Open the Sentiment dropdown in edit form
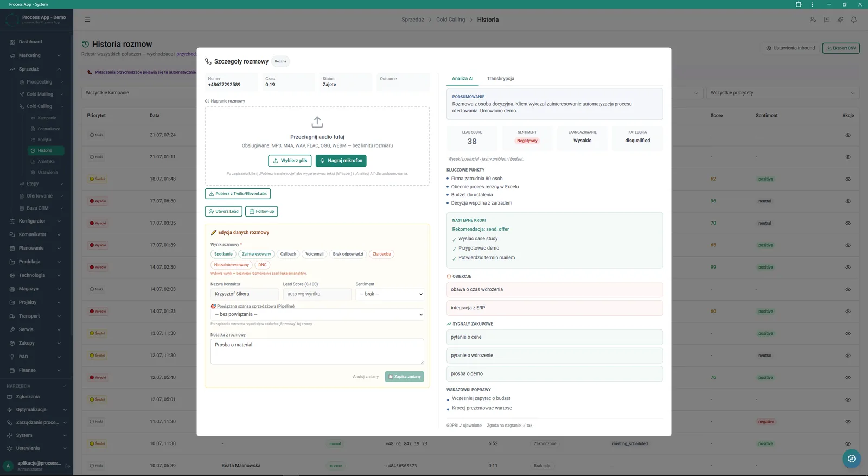This screenshot has height=476, width=868. point(390,294)
